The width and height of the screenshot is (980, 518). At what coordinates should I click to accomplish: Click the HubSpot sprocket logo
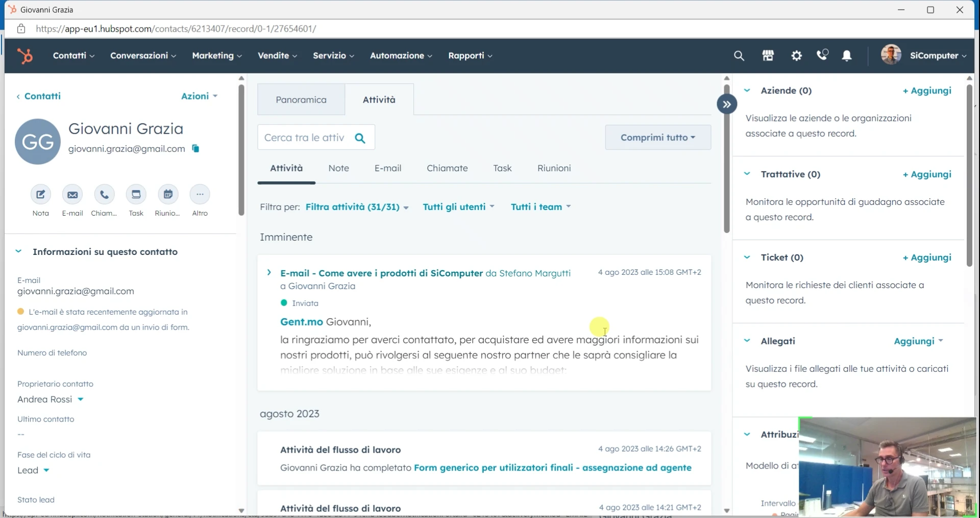(x=24, y=56)
